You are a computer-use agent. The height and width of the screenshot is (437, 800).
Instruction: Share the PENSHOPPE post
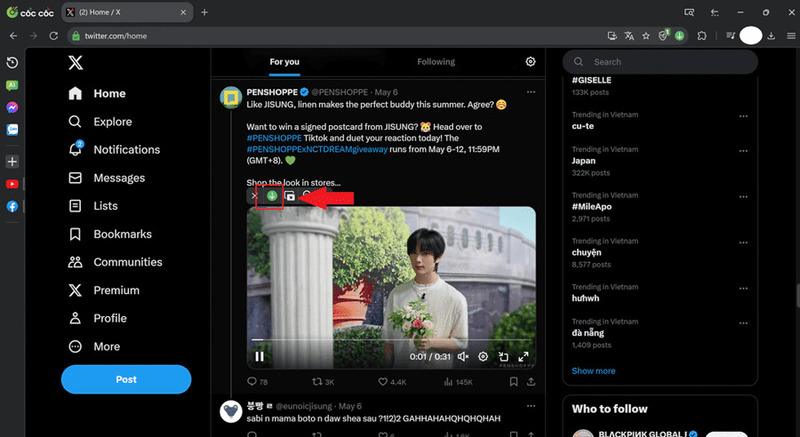coord(531,381)
